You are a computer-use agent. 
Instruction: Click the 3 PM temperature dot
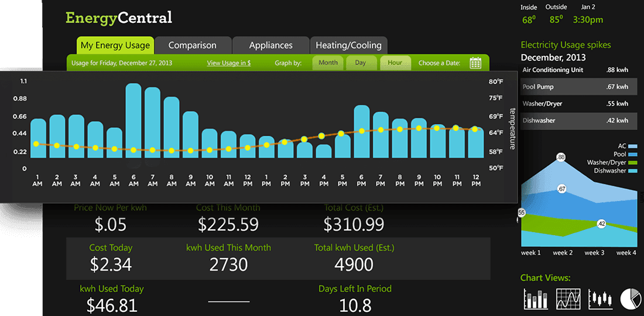tap(304, 140)
